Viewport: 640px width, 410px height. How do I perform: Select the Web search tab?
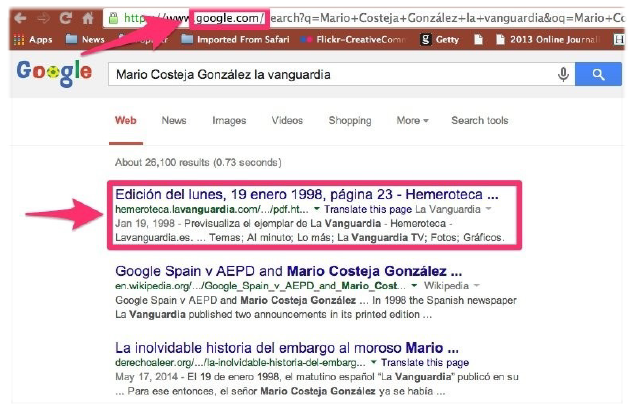point(126,120)
